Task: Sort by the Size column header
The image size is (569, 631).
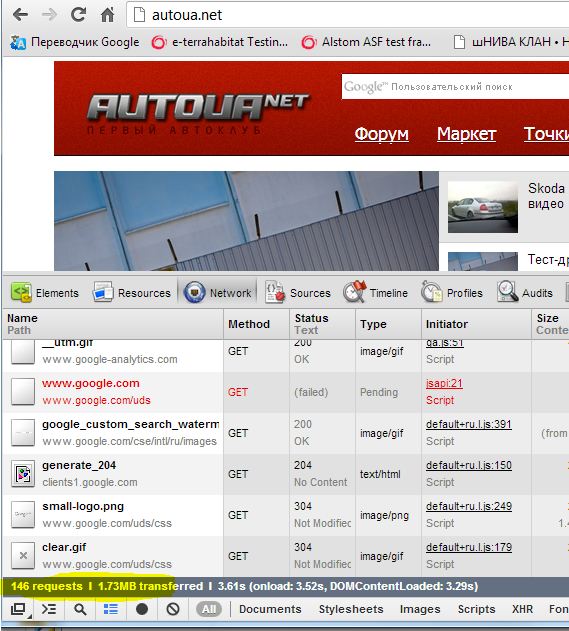Action: coord(550,324)
